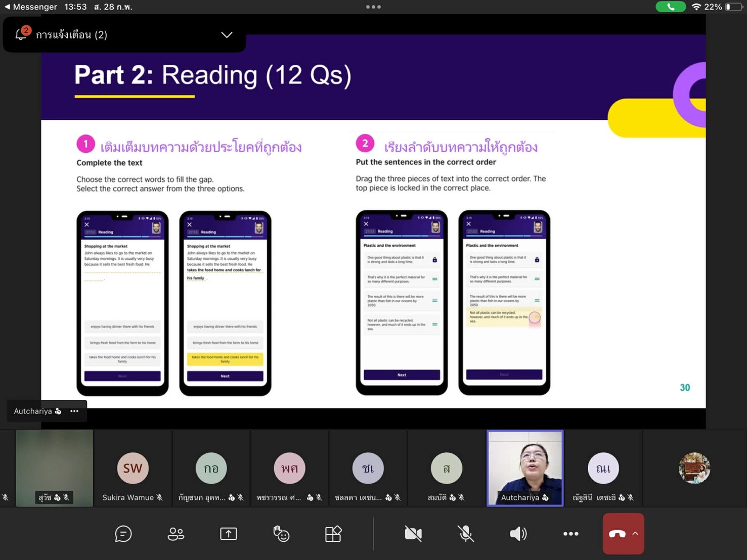
Task: Unmute the microphone
Action: point(465,534)
